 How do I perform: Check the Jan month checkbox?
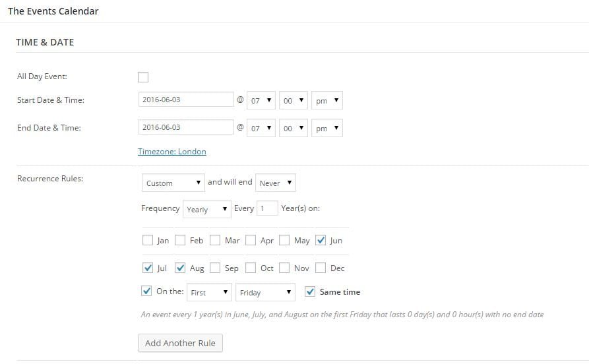[x=148, y=241]
